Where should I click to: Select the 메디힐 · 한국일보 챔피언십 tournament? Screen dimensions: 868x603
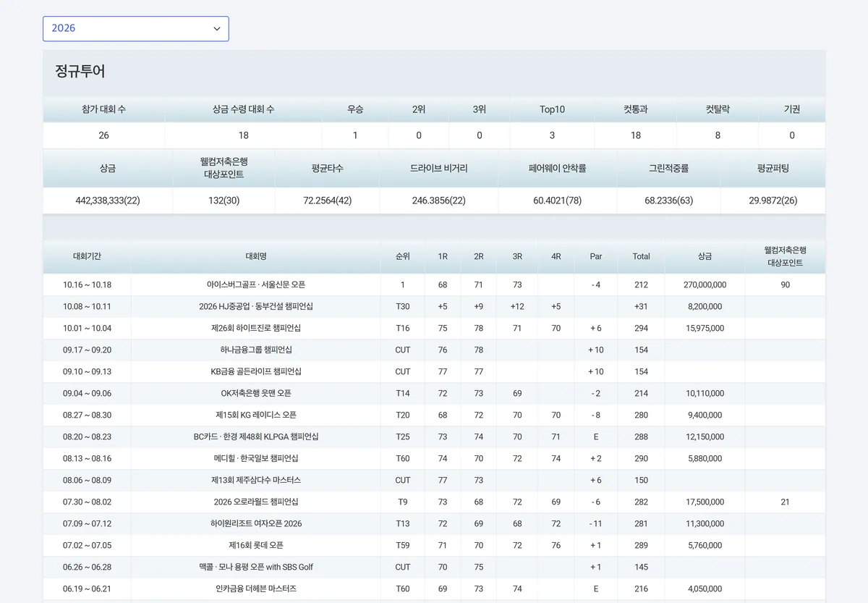pos(256,459)
